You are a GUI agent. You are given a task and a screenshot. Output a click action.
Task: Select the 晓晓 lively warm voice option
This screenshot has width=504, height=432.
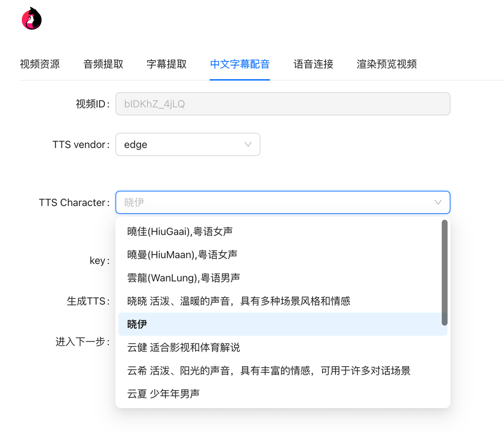[280, 301]
